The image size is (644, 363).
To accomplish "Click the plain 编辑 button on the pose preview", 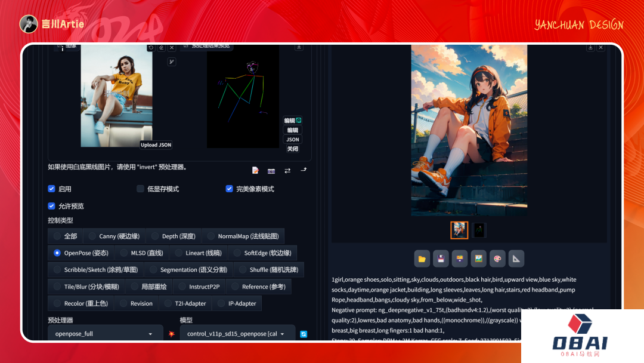I will tap(293, 130).
